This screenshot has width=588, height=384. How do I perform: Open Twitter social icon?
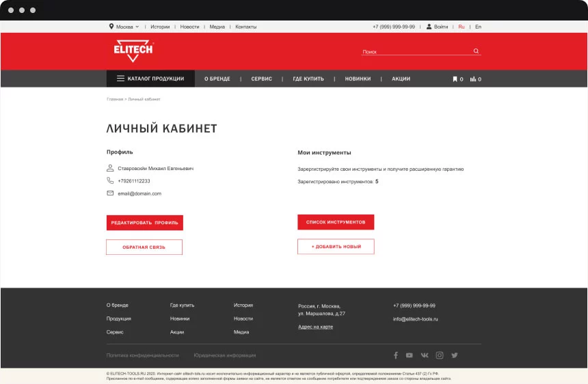click(x=455, y=355)
